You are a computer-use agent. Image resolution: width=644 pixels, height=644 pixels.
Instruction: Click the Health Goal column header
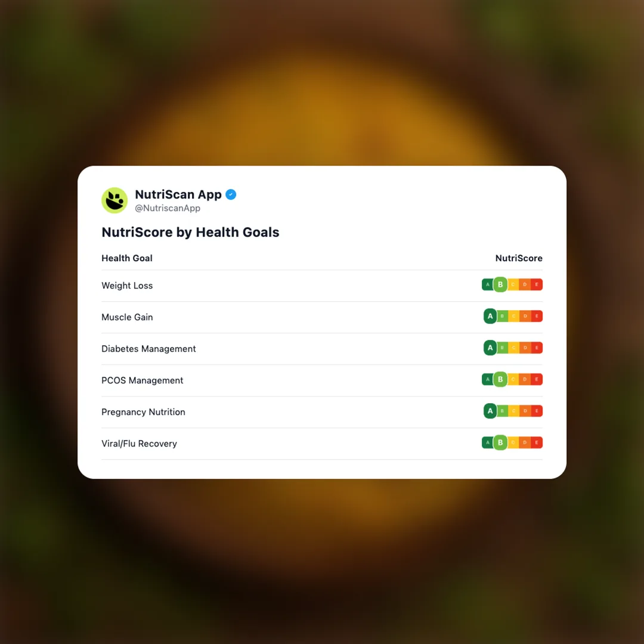[127, 258]
